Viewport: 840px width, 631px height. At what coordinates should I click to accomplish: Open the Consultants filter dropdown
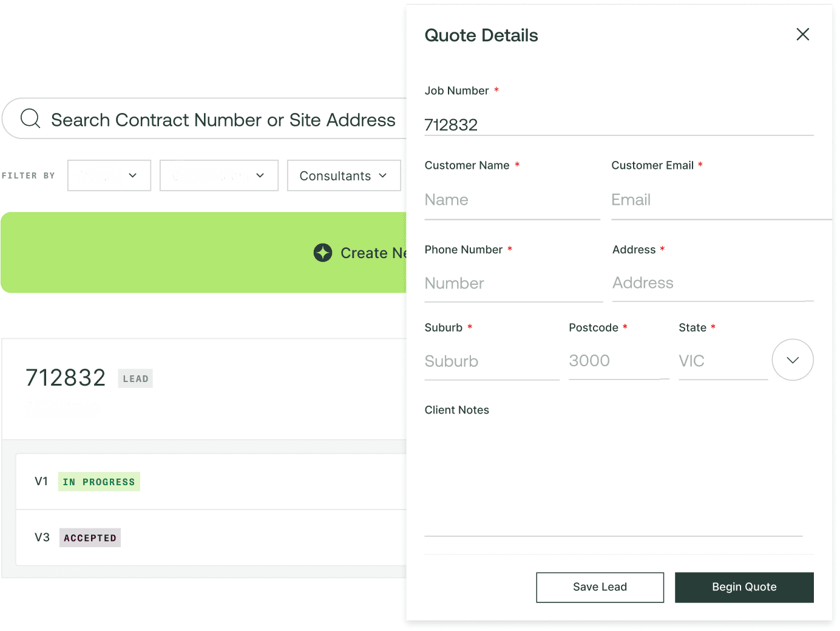pos(344,176)
